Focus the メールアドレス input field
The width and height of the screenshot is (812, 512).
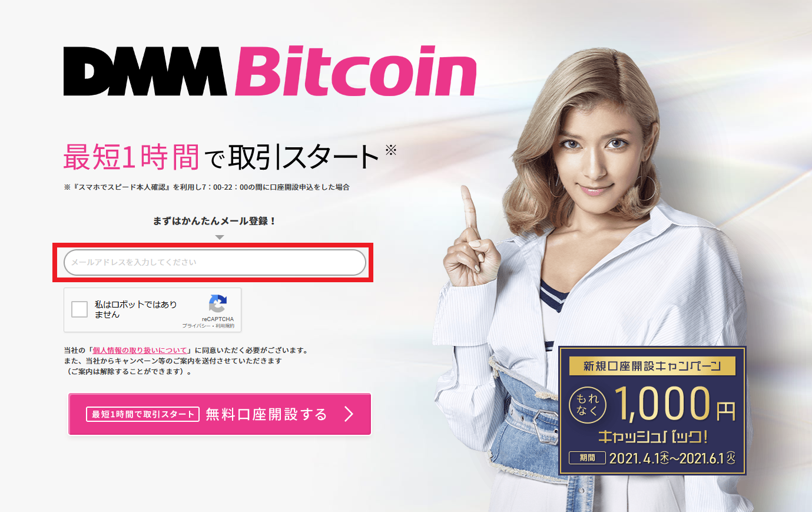(x=215, y=262)
